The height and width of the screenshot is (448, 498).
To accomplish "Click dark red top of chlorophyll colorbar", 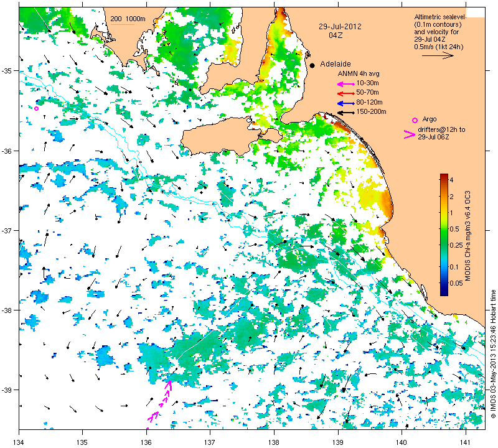I will (444, 176).
